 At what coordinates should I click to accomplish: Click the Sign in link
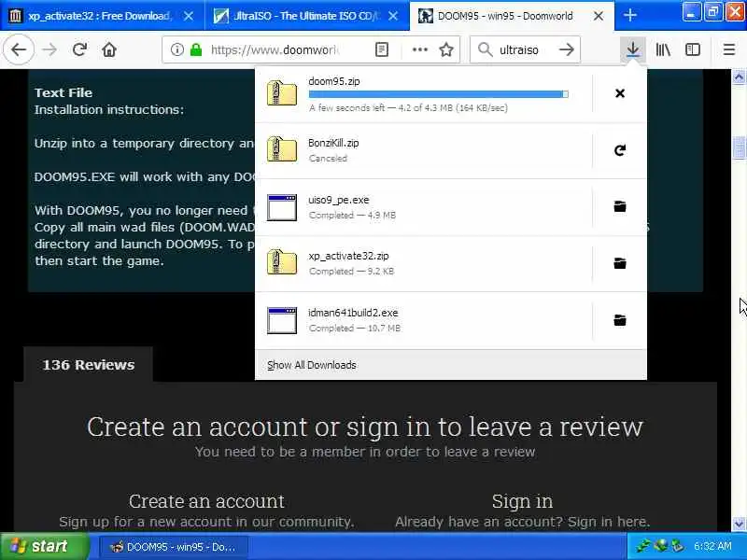tap(522, 501)
